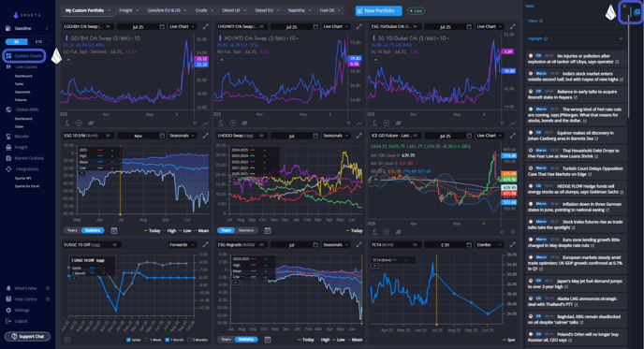
Task: Enable the 3 Months checkbox
Action: click(189, 340)
